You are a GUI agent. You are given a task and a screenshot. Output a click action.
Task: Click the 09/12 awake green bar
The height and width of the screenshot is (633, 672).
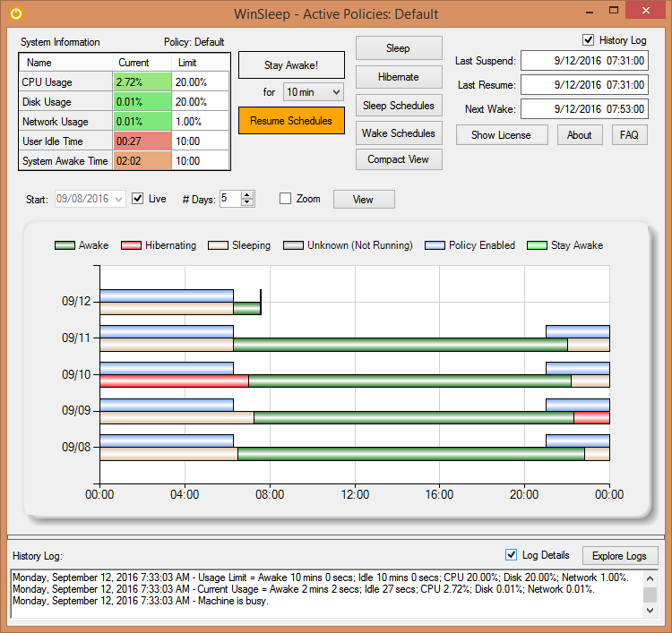247,308
